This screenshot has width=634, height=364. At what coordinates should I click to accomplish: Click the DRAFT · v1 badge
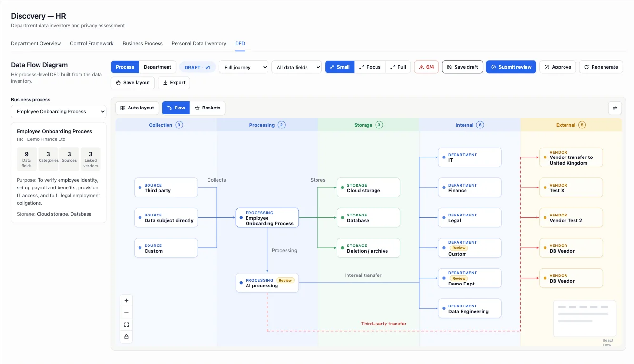click(x=198, y=67)
